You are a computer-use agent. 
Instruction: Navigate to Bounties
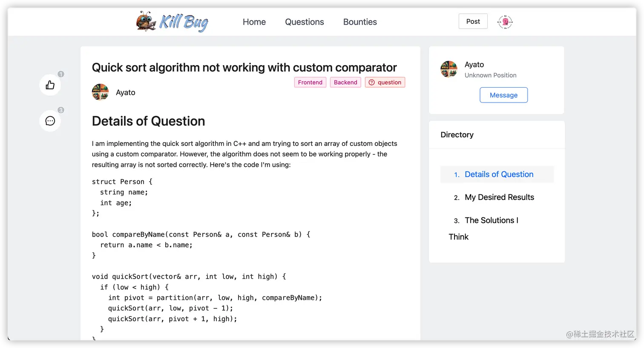pyautogui.click(x=360, y=22)
